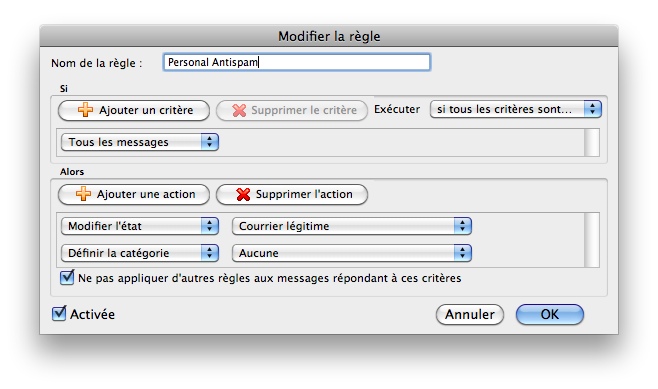Click blue stepper arrows beside Courrier légitime

pyautogui.click(x=462, y=226)
